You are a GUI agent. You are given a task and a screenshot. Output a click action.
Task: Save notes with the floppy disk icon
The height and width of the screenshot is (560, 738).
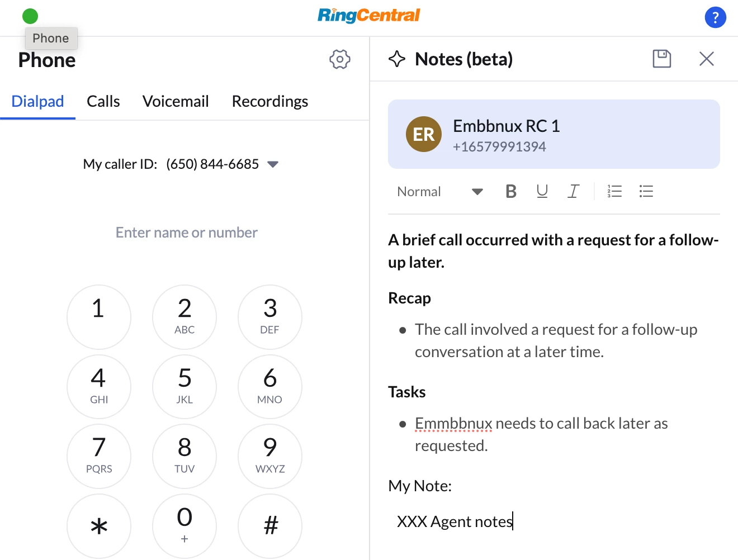662,59
